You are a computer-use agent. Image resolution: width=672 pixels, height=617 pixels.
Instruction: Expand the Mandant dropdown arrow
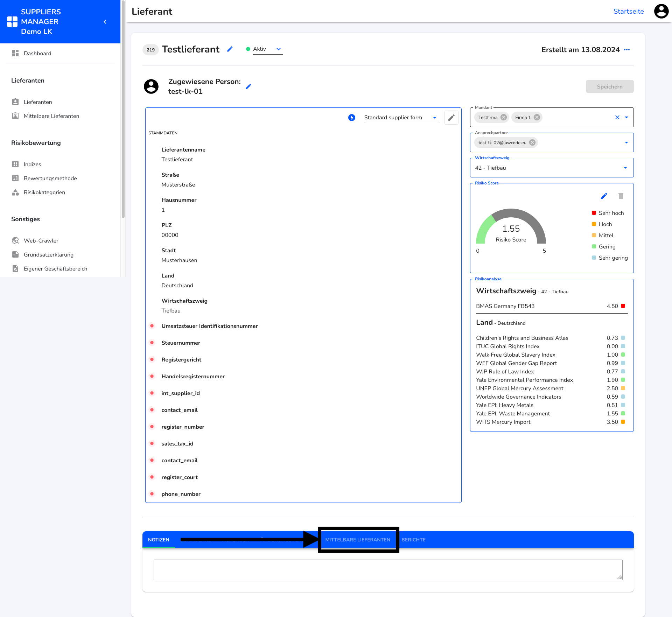(626, 117)
